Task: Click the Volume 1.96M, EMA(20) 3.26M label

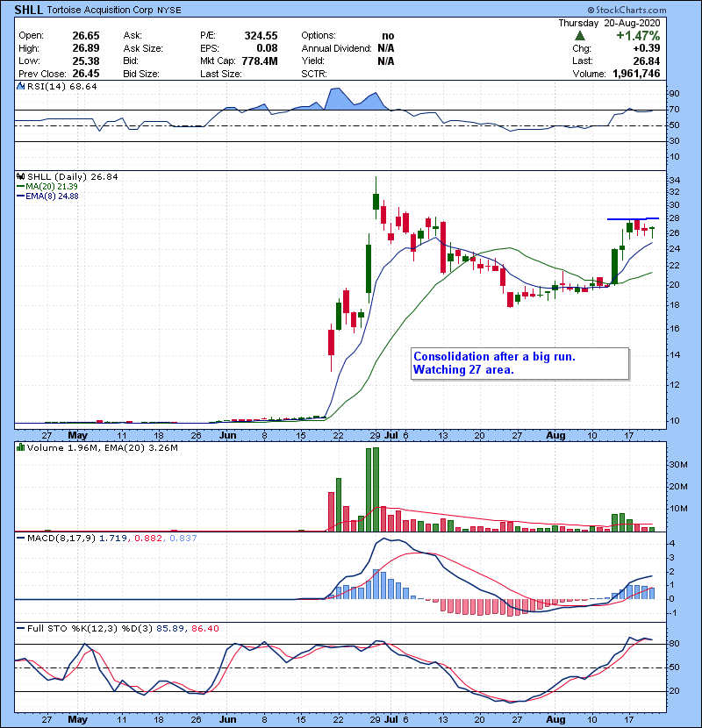Action: pos(102,447)
